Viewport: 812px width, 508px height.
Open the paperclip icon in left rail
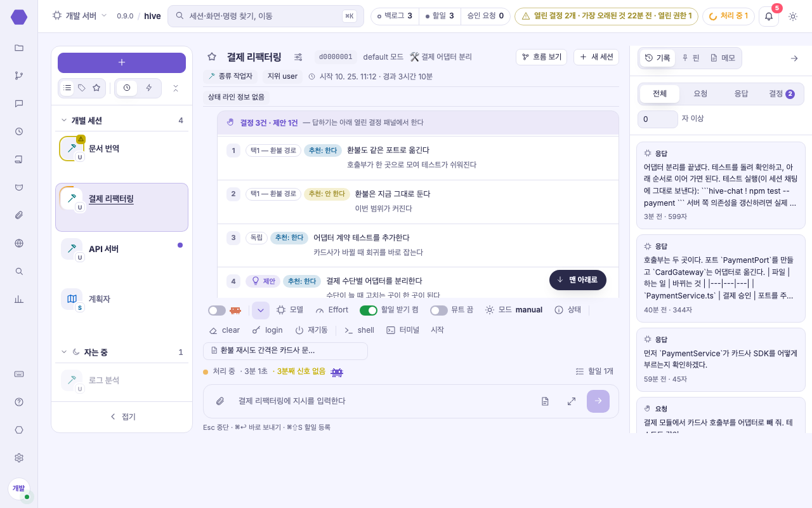pos(19,215)
